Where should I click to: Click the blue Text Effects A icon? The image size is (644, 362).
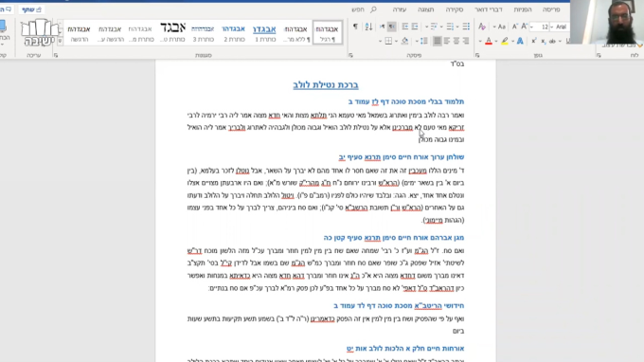tap(520, 41)
